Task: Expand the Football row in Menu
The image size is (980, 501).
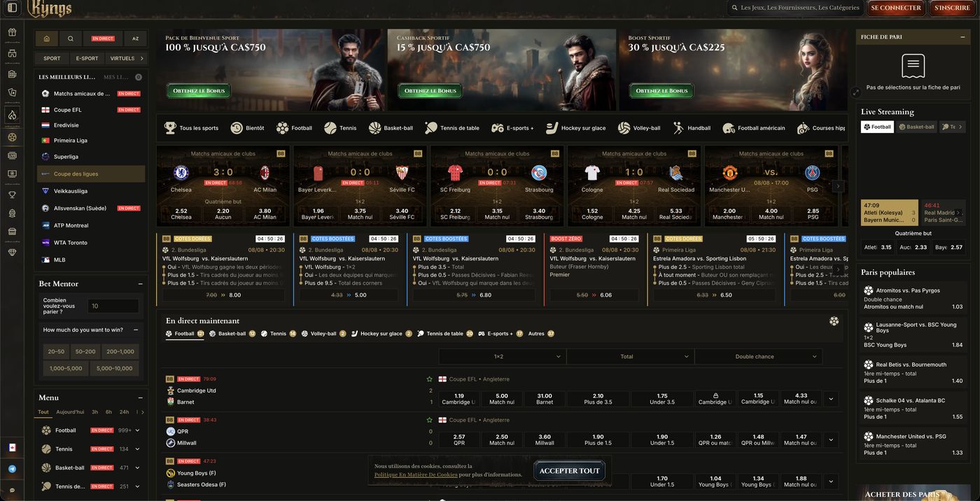Action: [x=138, y=430]
